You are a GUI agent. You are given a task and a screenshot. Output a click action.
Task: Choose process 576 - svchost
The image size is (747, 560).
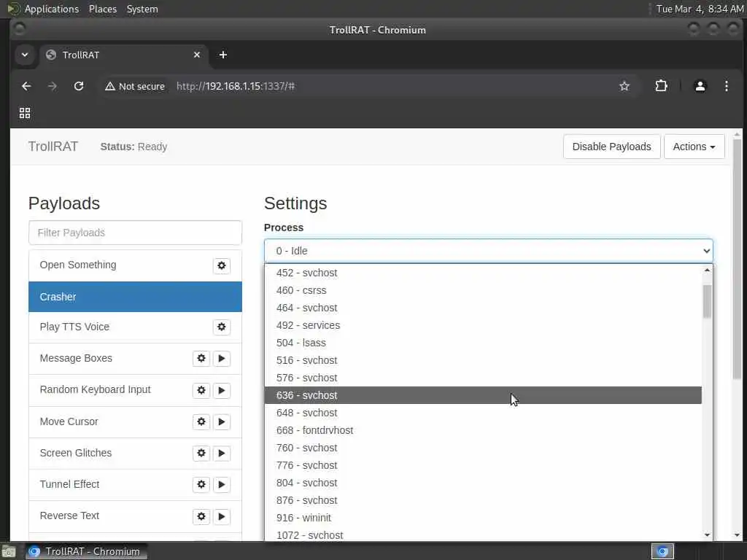(x=483, y=378)
